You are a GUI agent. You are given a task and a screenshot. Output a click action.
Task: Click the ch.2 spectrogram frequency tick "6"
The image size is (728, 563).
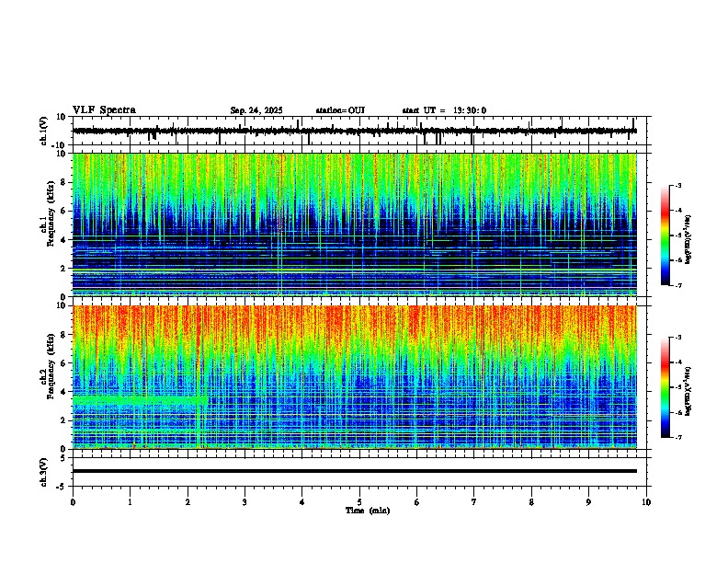coord(64,363)
